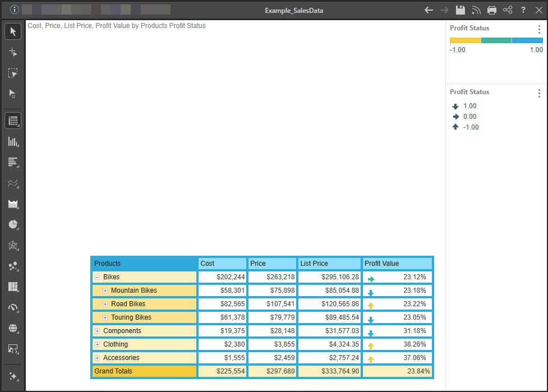Select the map globe visualization icon
The image size is (548, 392).
(13, 328)
